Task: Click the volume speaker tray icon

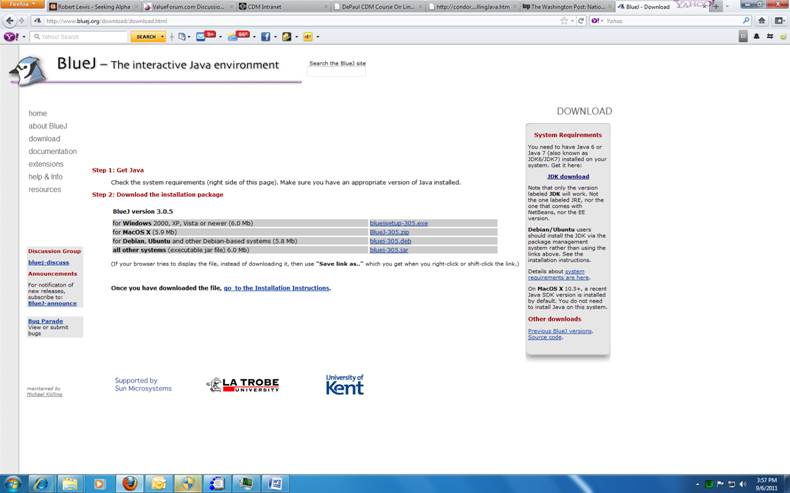Action: (743, 484)
